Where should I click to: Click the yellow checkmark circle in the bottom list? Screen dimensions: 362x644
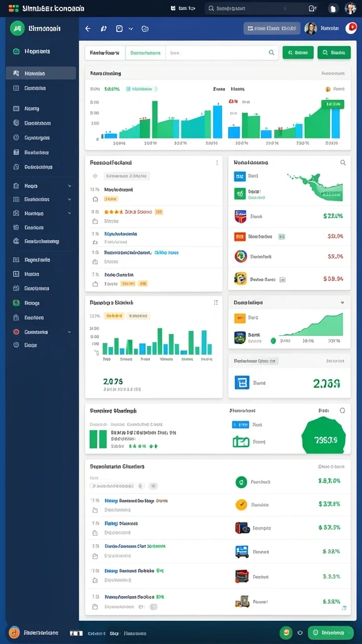(x=241, y=504)
